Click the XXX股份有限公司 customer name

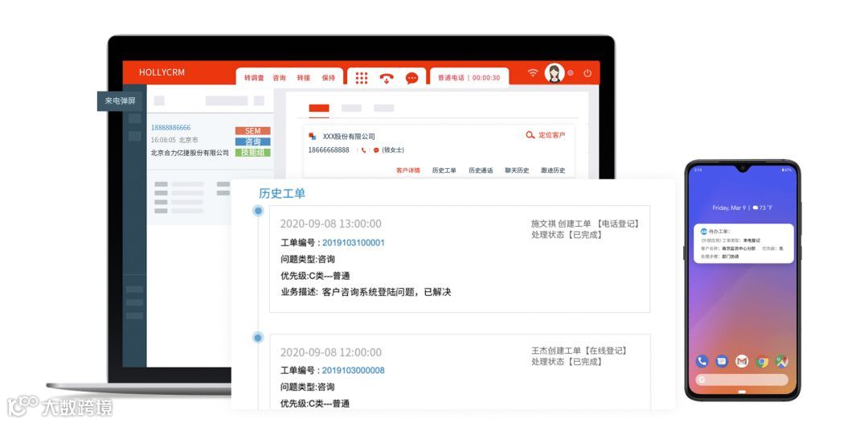pyautogui.click(x=349, y=136)
